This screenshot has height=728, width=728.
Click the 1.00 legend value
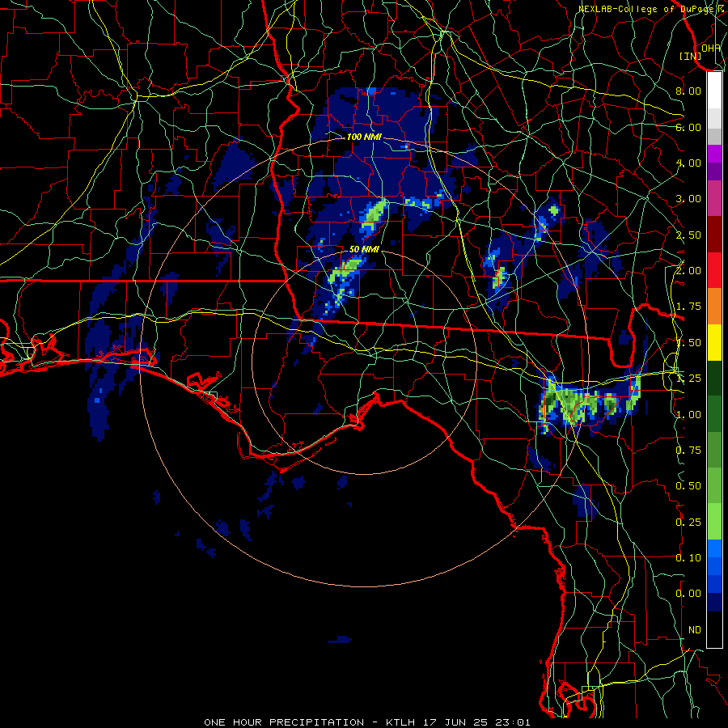[688, 415]
